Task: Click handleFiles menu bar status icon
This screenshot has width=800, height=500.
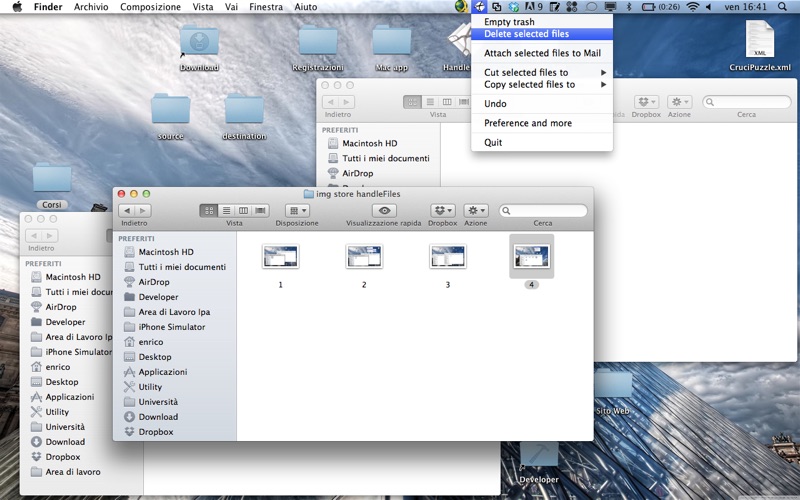Action: 479,7
